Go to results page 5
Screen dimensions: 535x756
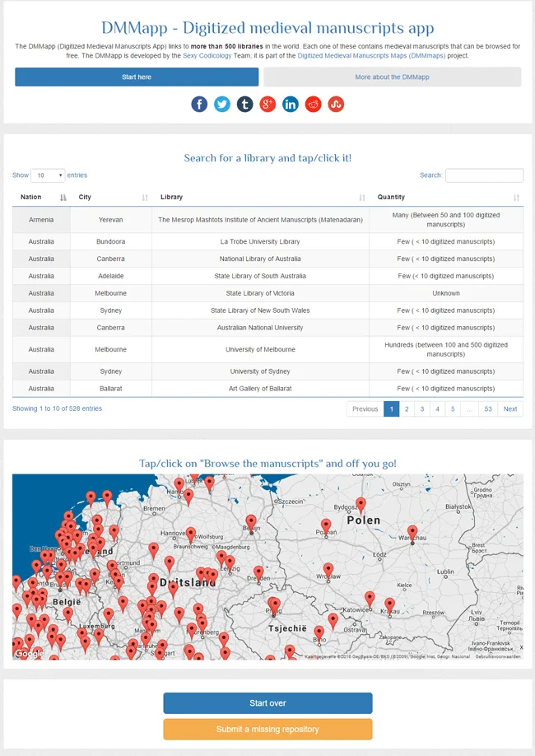point(453,408)
